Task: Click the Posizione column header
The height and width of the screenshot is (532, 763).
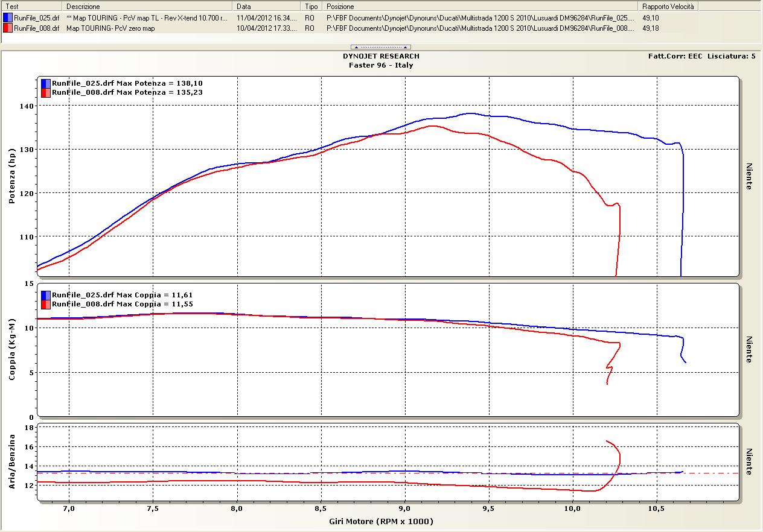Action: [480, 6]
